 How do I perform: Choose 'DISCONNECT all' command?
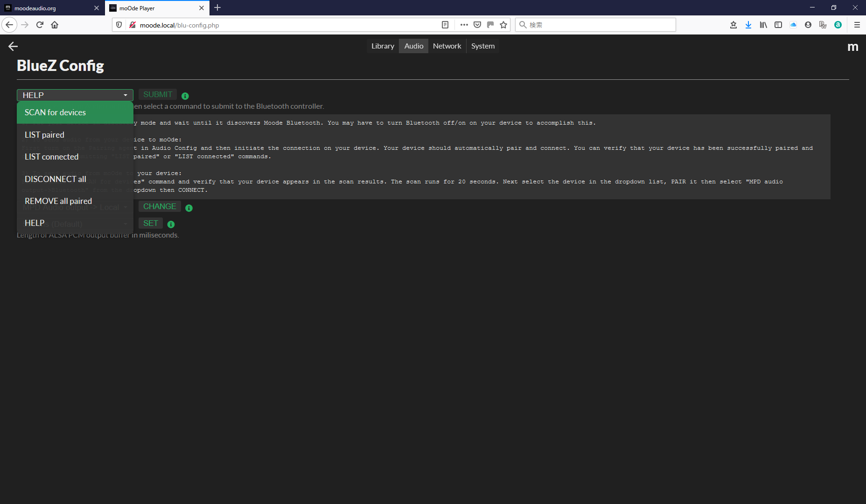pos(75,179)
